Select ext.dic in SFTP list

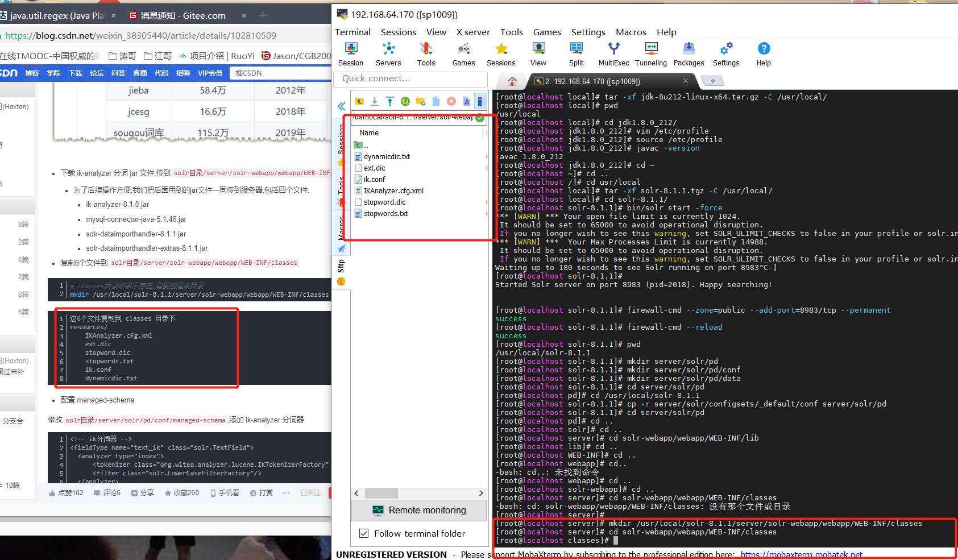(374, 168)
